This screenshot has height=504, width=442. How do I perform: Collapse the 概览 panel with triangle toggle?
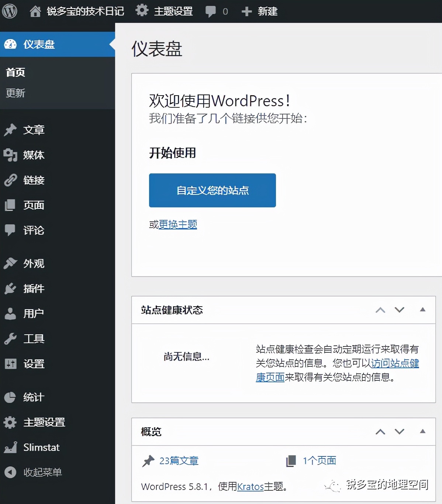423,431
